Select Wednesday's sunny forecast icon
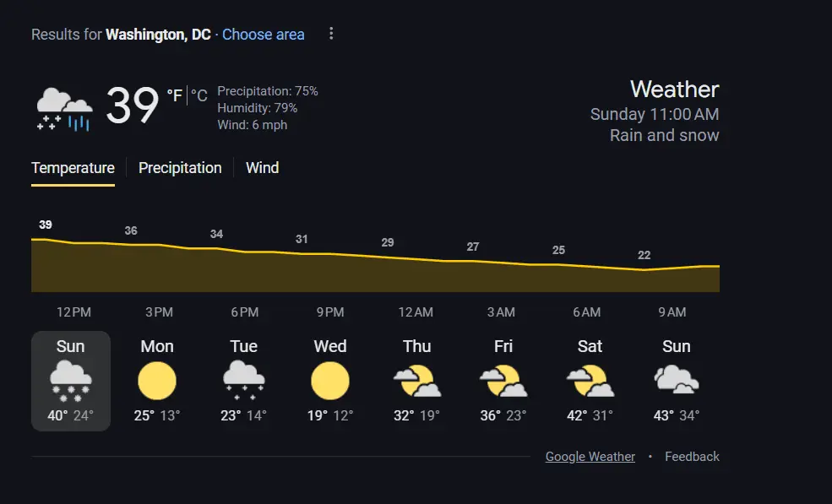 point(329,381)
